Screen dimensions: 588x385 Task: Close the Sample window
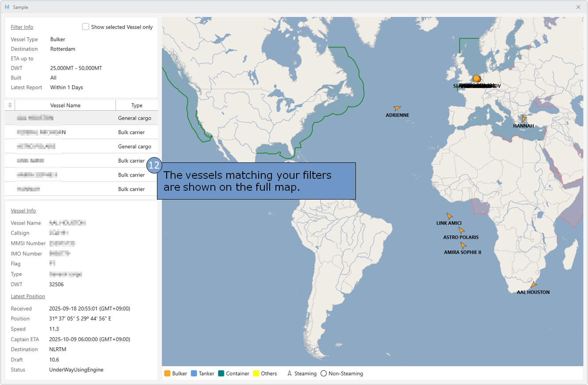click(x=578, y=7)
